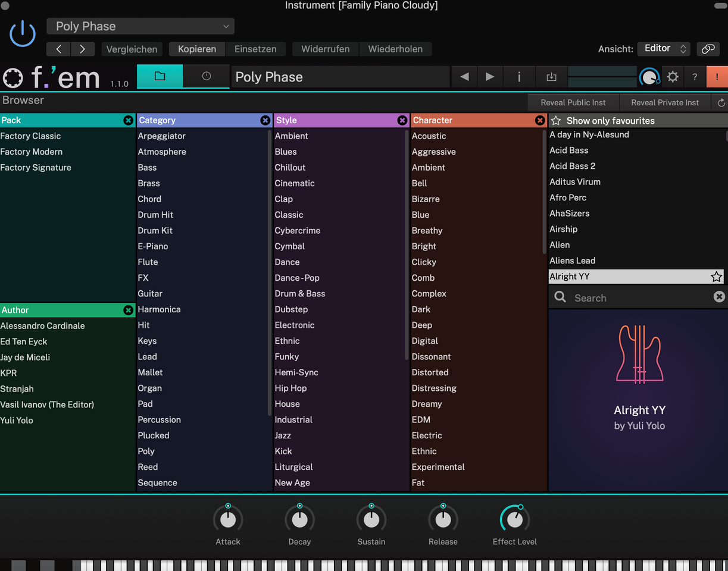Click the browser refresh icon
This screenshot has height=571, width=728.
(x=721, y=103)
